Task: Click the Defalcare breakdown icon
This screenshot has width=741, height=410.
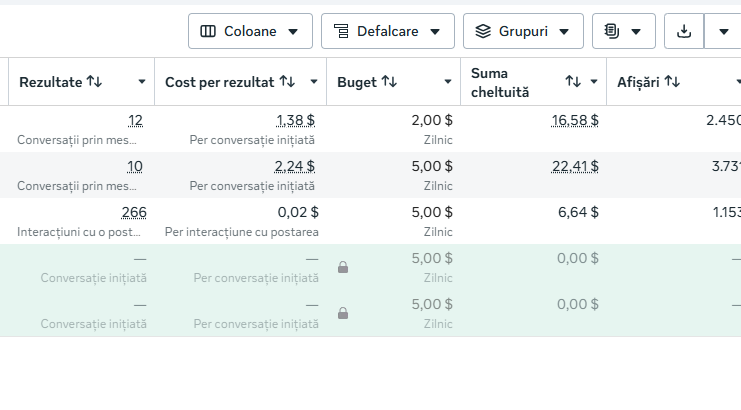Action: 341,31
